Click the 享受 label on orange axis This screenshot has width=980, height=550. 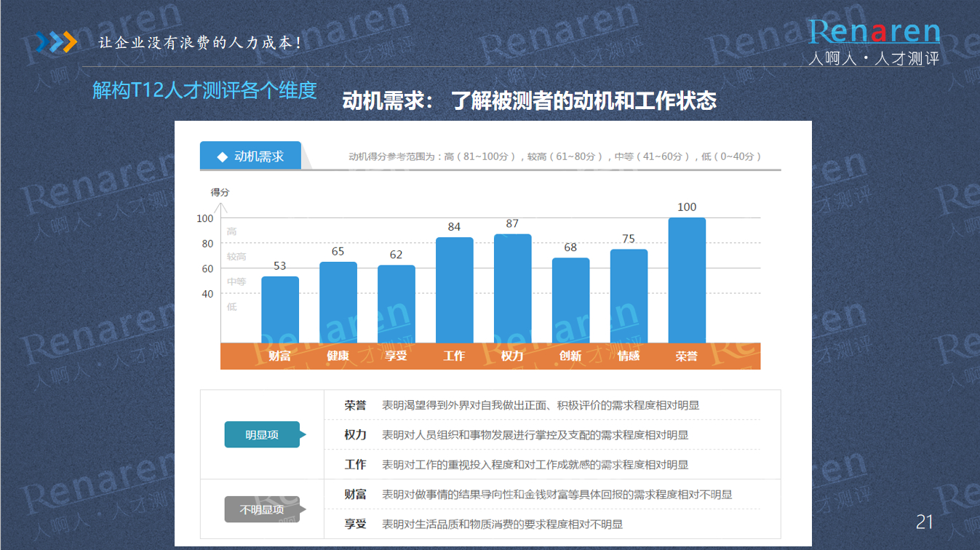tap(396, 356)
